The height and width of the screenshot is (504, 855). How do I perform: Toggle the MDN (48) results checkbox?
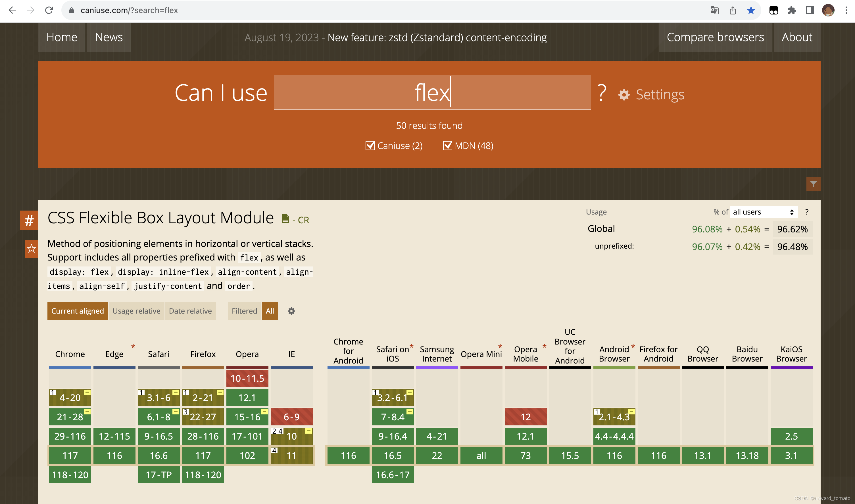pos(447,146)
